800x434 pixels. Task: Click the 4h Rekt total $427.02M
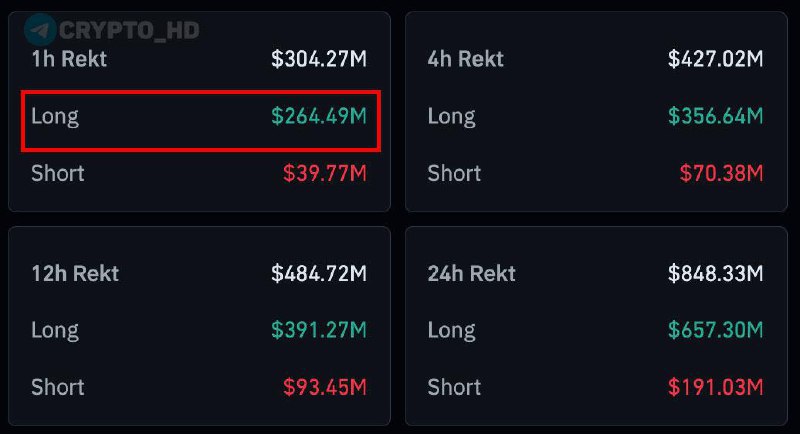(x=716, y=59)
